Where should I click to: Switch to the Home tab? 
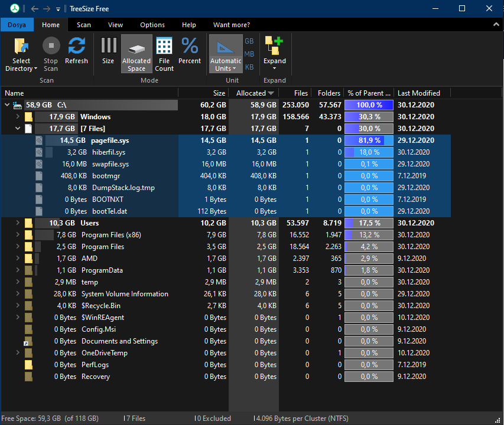coord(51,25)
